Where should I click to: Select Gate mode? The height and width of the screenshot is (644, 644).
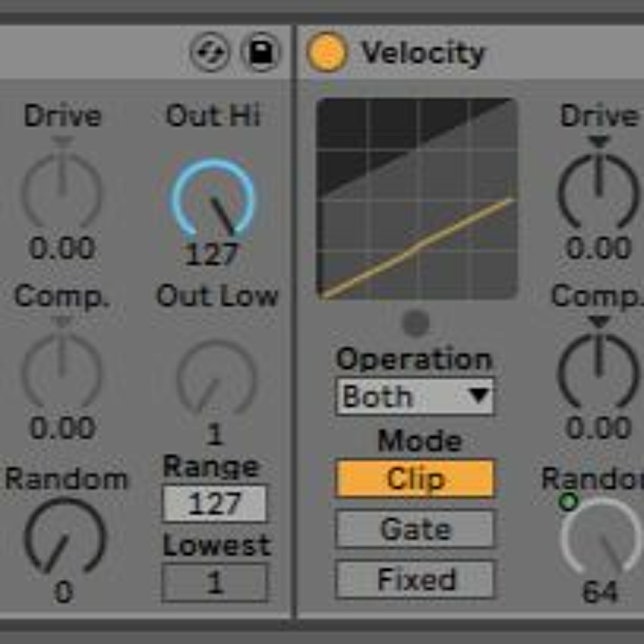coord(415,529)
